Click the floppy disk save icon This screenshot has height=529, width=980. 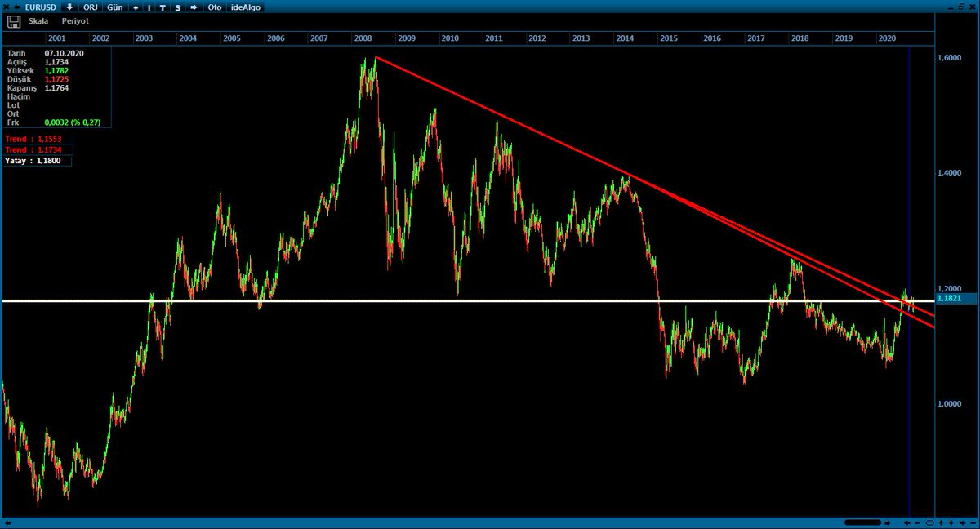(14, 20)
